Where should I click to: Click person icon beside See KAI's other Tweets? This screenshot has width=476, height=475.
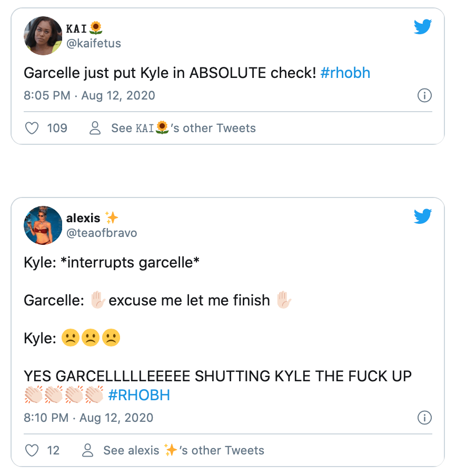(95, 128)
